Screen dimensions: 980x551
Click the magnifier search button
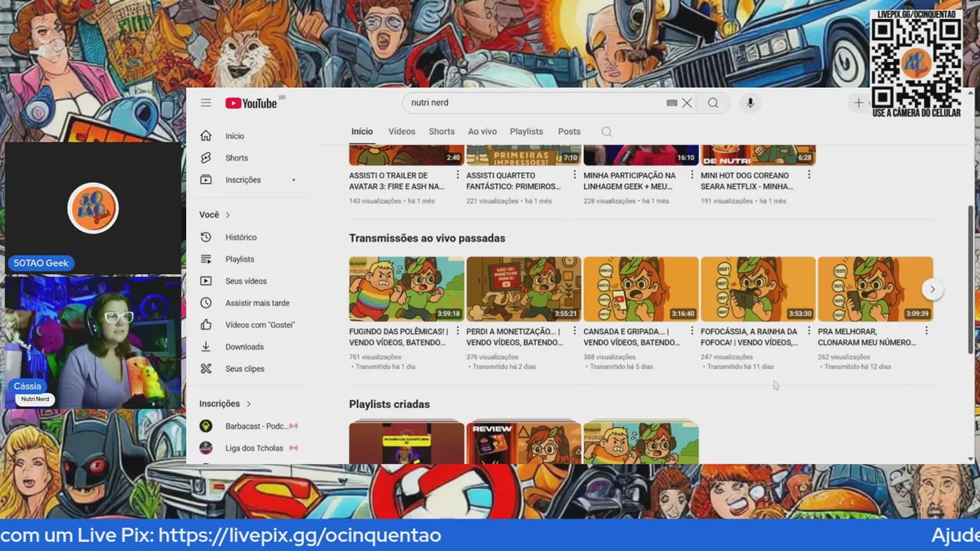tap(713, 103)
